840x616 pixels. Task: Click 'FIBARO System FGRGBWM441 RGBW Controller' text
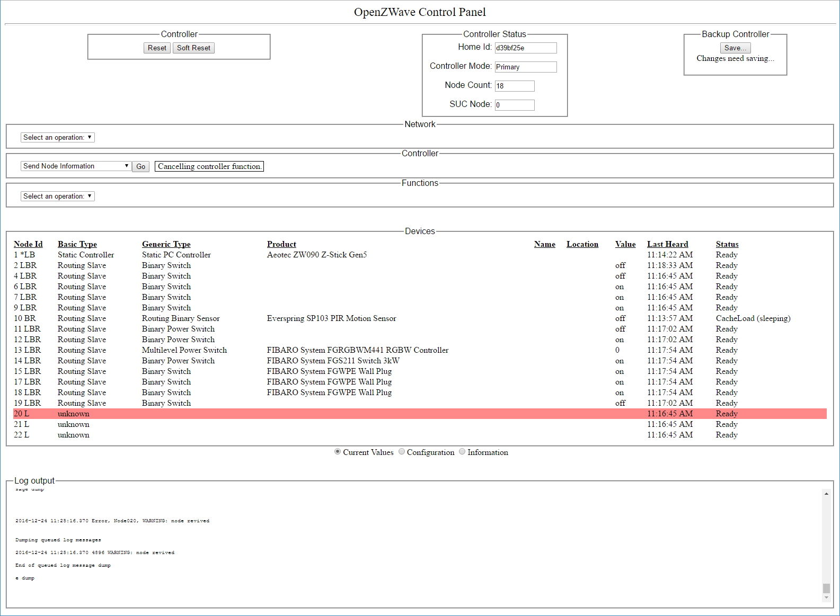point(358,350)
